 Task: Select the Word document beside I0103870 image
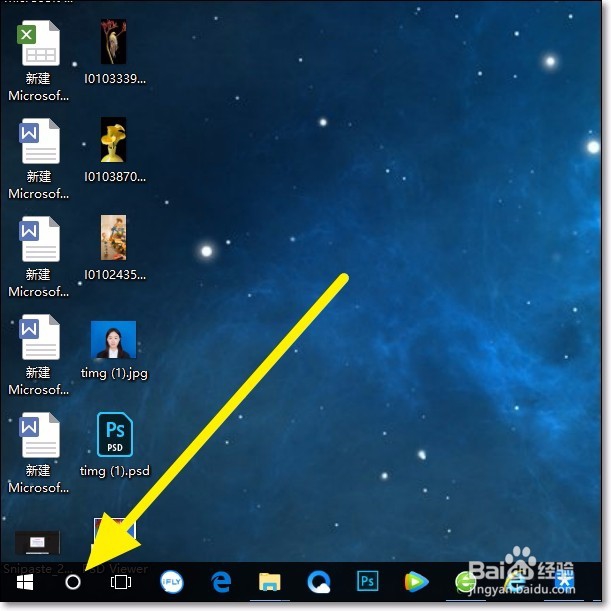tap(38, 159)
